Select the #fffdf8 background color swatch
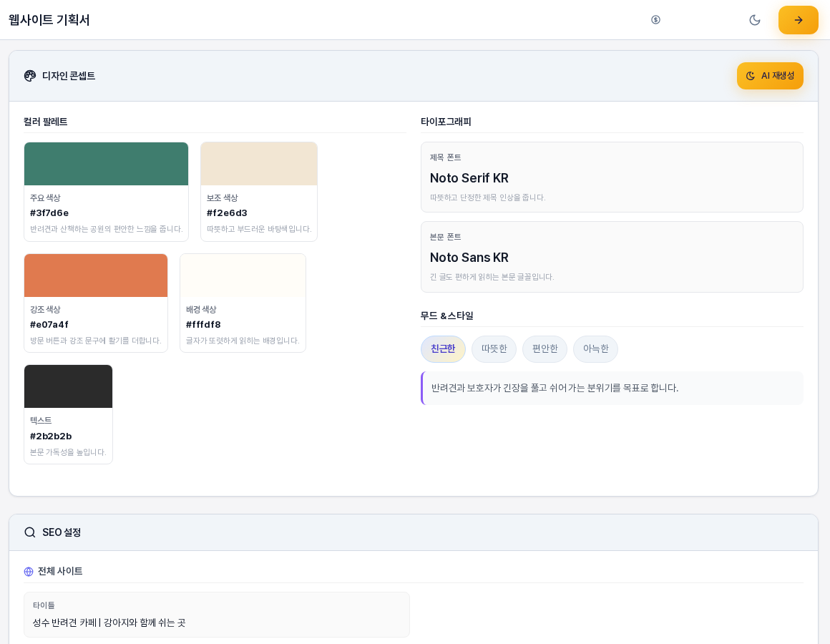Screen dimensions: 830x644 [243, 275]
